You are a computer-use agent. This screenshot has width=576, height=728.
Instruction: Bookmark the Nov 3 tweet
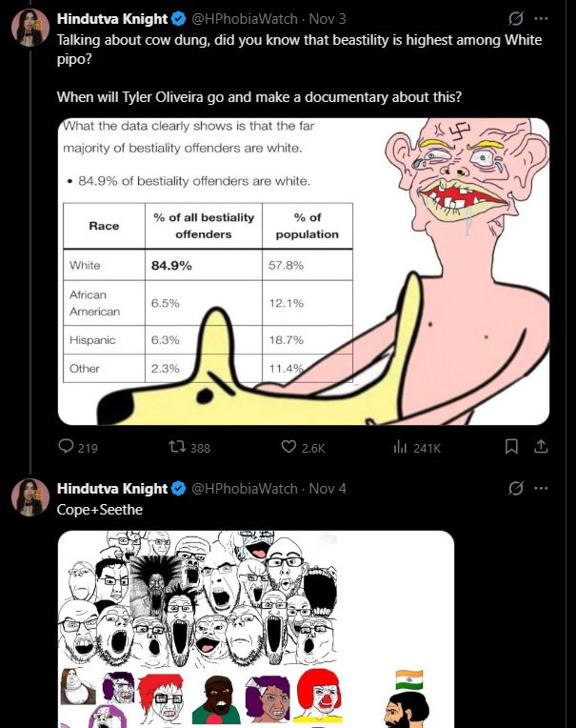click(511, 447)
